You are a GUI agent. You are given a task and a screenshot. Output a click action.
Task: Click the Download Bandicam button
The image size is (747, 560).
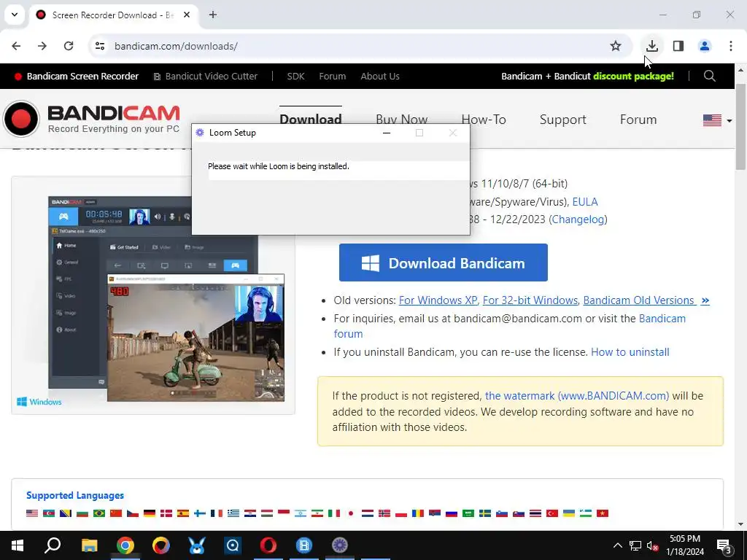point(443,262)
